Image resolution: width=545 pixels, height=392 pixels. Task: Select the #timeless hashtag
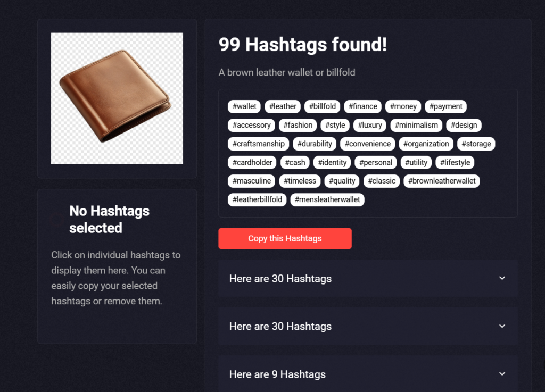click(x=300, y=181)
